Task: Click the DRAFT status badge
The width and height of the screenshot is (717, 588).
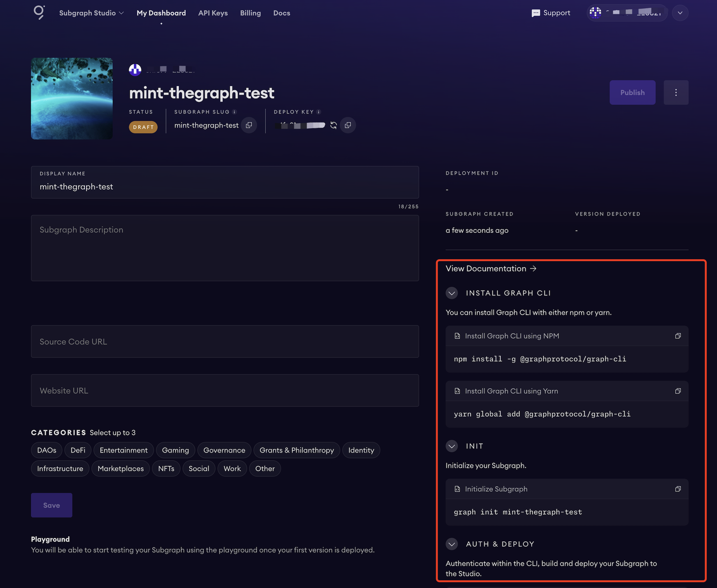Action: (x=143, y=127)
